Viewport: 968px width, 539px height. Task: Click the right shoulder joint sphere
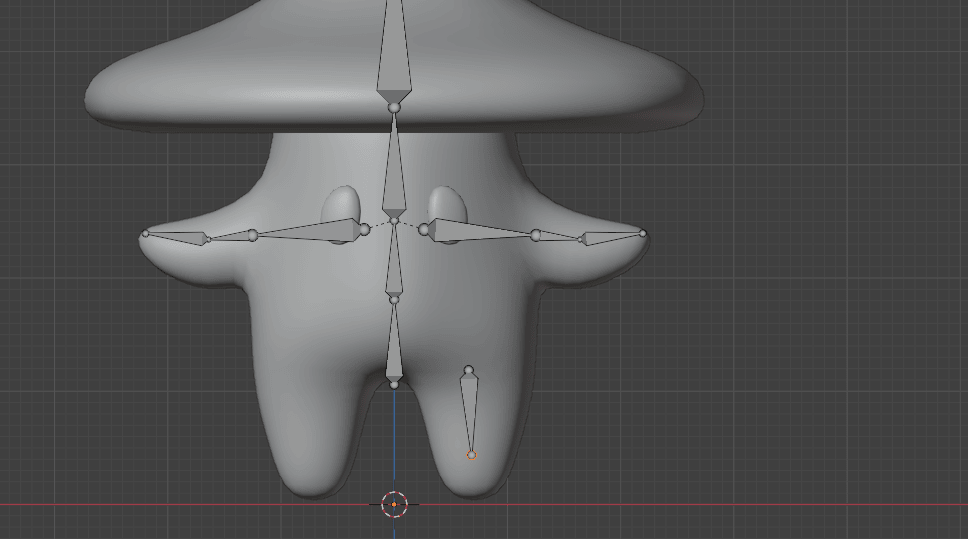tap(424, 230)
